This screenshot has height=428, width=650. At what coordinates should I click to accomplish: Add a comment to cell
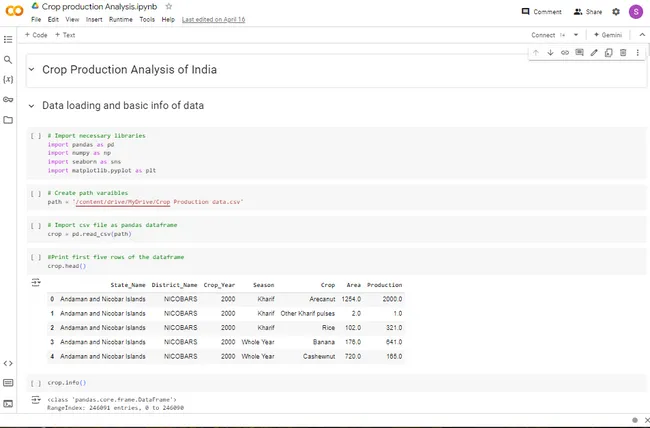579,53
